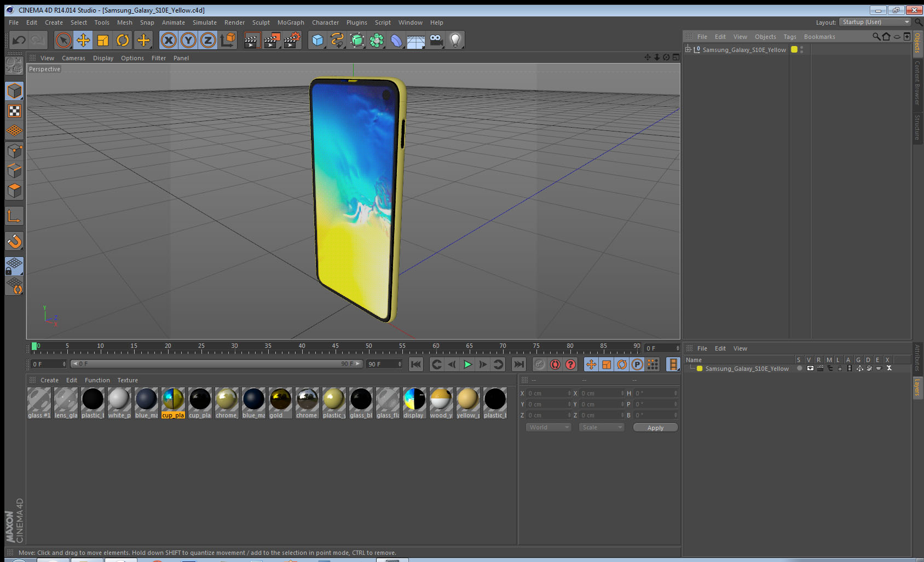Click the yellow layer color swatch
The height and width of the screenshot is (562, 924).
pyautogui.click(x=699, y=369)
